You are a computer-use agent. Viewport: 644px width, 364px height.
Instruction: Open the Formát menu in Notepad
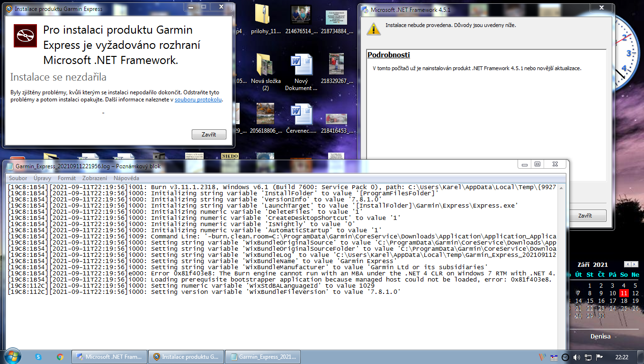(x=67, y=178)
